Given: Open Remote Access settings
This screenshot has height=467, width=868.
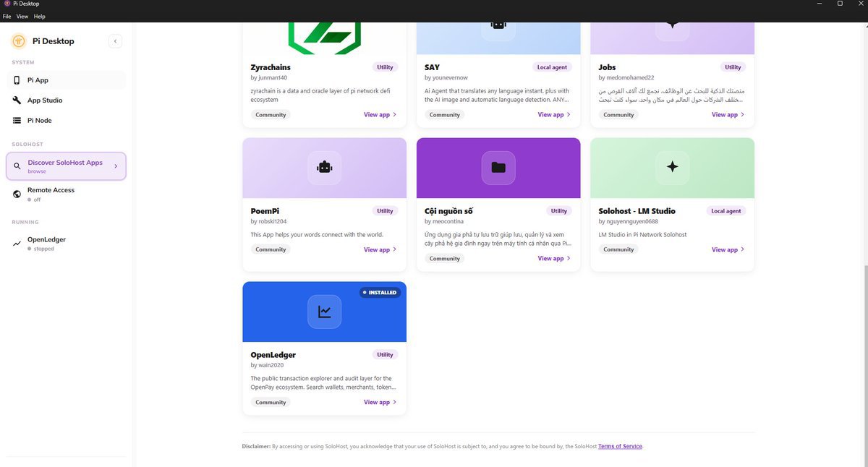Looking at the screenshot, I should point(66,194).
